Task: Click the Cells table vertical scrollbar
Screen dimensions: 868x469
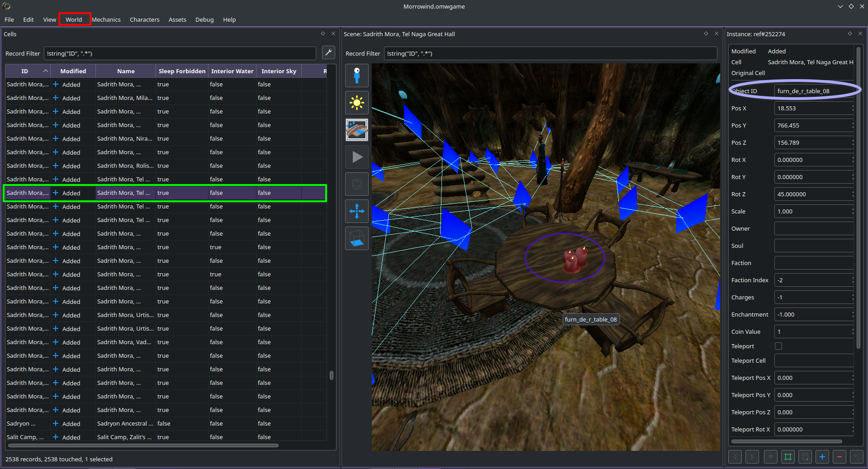Action: pos(332,375)
